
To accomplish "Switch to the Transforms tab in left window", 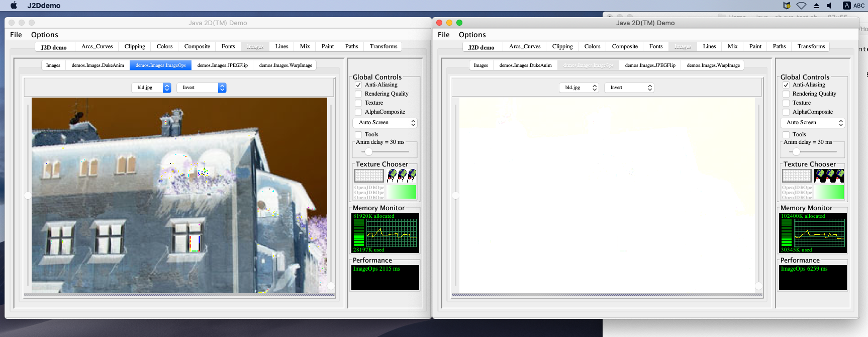I will (x=383, y=46).
